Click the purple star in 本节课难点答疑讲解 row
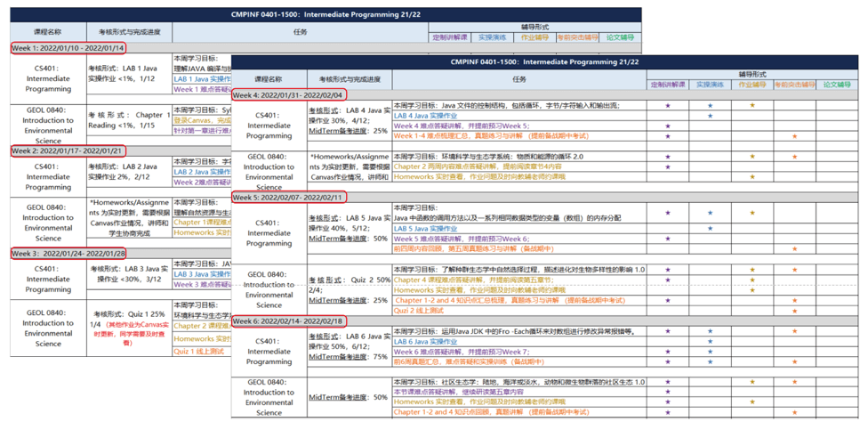Screen dimensions: 868x430 668,392
